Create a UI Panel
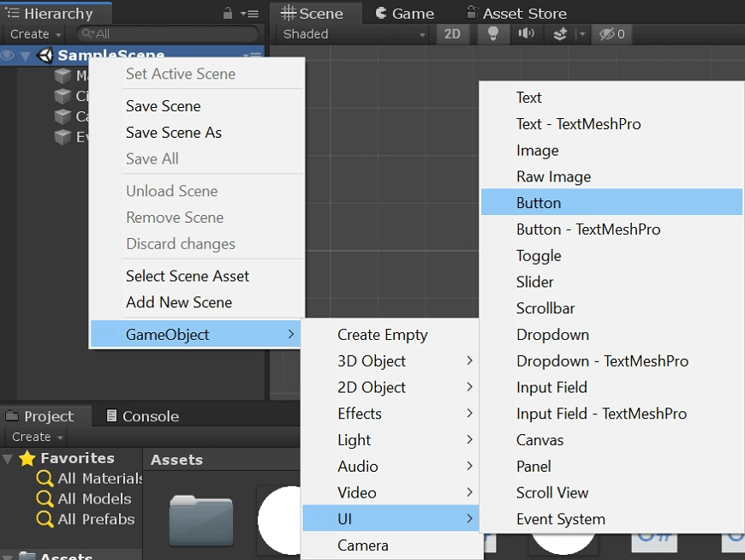 (612, 467)
